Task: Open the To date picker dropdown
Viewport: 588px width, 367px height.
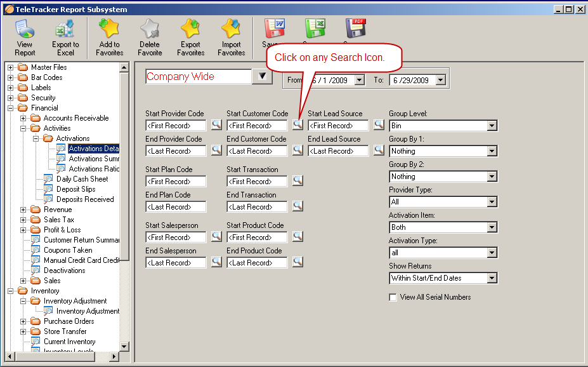Action: (x=441, y=81)
